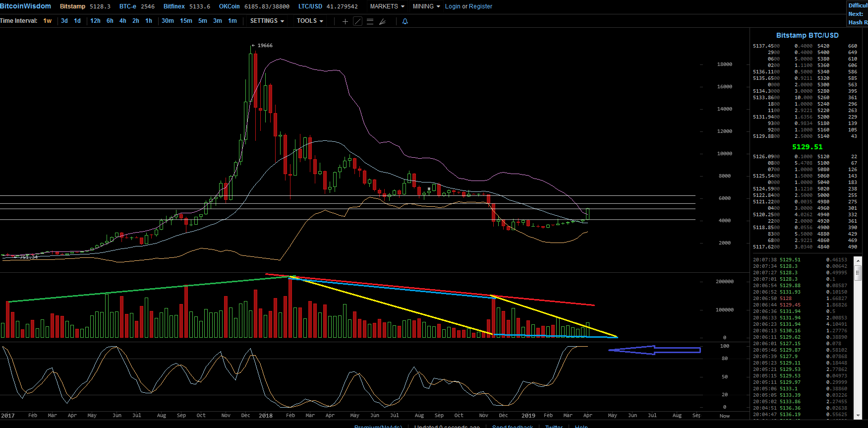Click ask price 5137.4500 in order book
The width and height of the screenshot is (868, 428).
[766, 46]
